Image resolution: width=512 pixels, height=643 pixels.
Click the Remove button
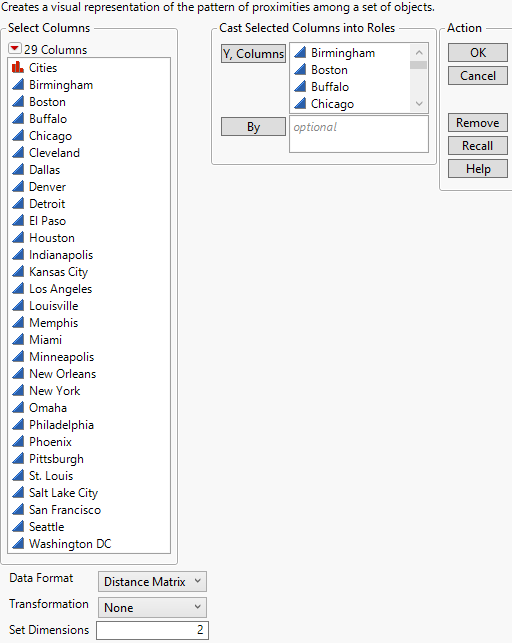(x=478, y=123)
